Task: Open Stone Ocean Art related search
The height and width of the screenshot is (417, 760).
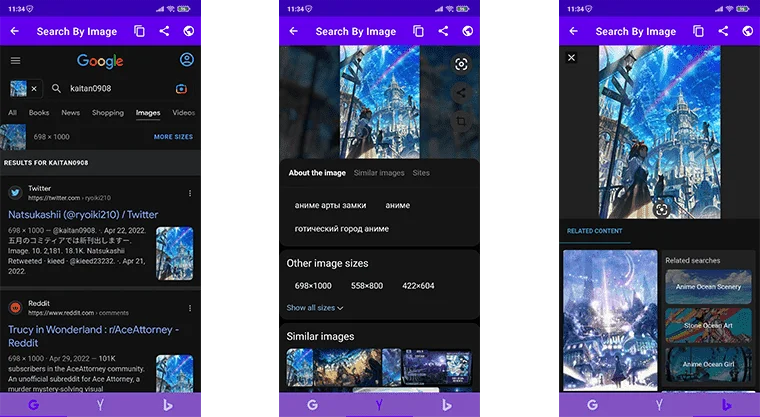Action: click(x=708, y=325)
